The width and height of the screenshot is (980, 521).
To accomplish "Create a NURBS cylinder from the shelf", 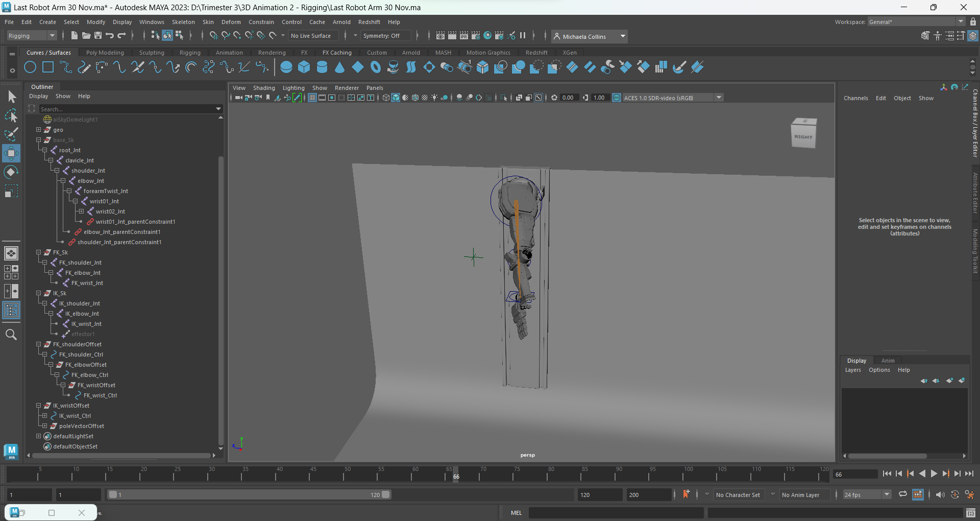I will 322,67.
